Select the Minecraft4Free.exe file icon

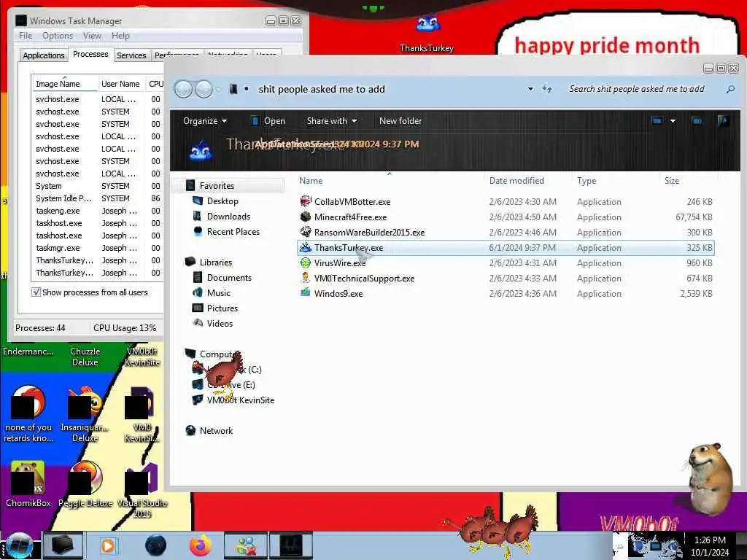pos(306,217)
